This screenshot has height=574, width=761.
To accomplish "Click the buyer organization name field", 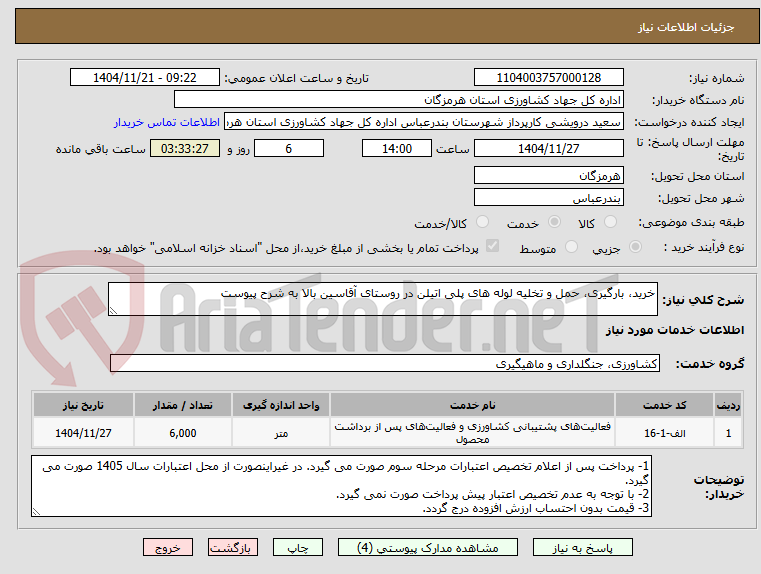I will (x=398, y=100).
